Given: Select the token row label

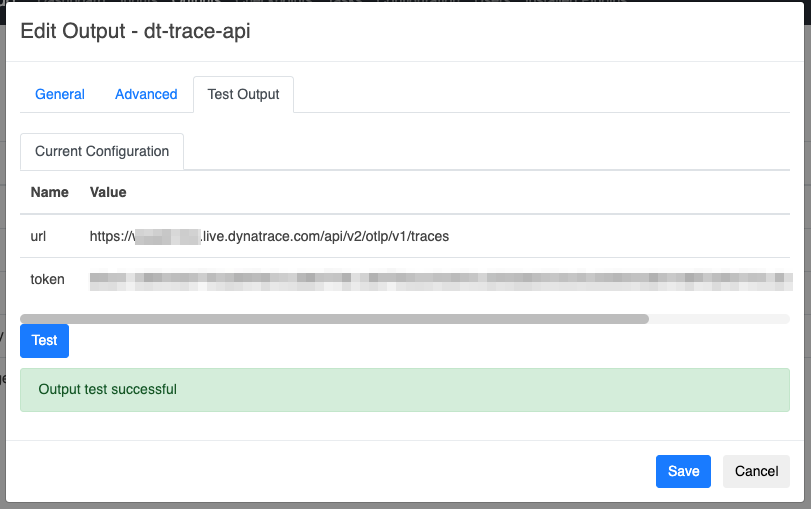Looking at the screenshot, I should pos(48,280).
